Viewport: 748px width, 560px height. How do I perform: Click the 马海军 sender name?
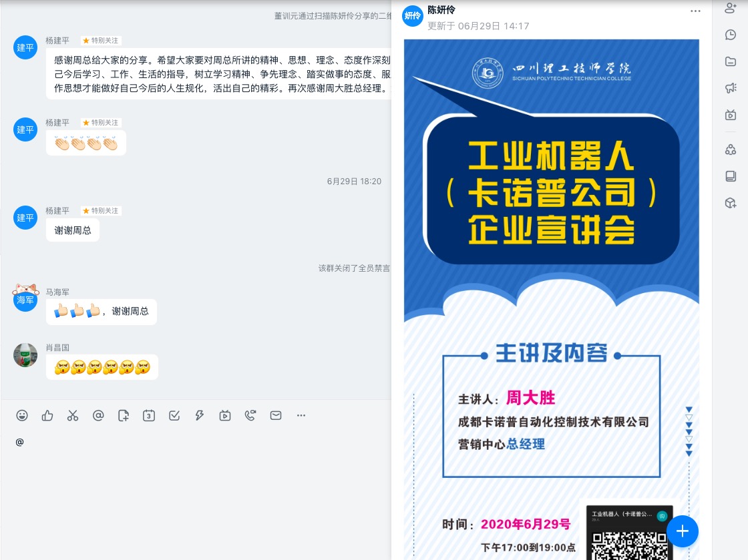click(x=57, y=292)
